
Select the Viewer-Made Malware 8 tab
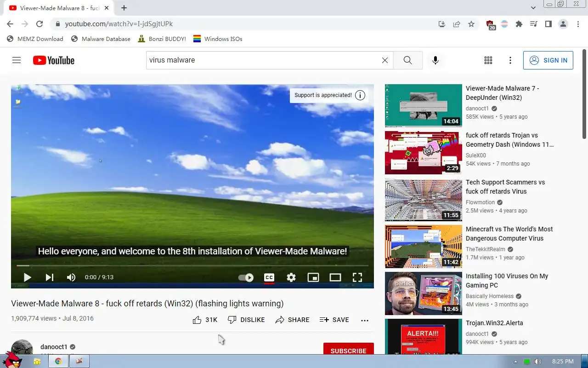tap(59, 8)
